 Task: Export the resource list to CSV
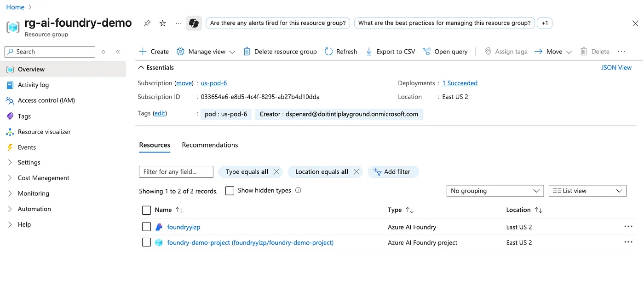coord(390,52)
